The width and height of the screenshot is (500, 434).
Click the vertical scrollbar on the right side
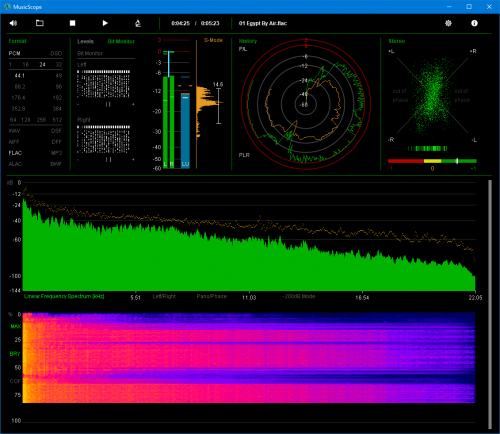tap(490, 304)
